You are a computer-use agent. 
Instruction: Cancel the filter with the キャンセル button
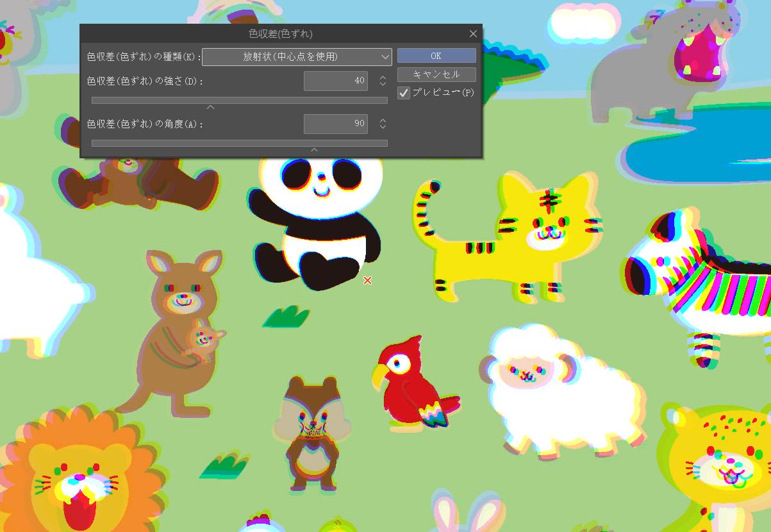[x=436, y=74]
